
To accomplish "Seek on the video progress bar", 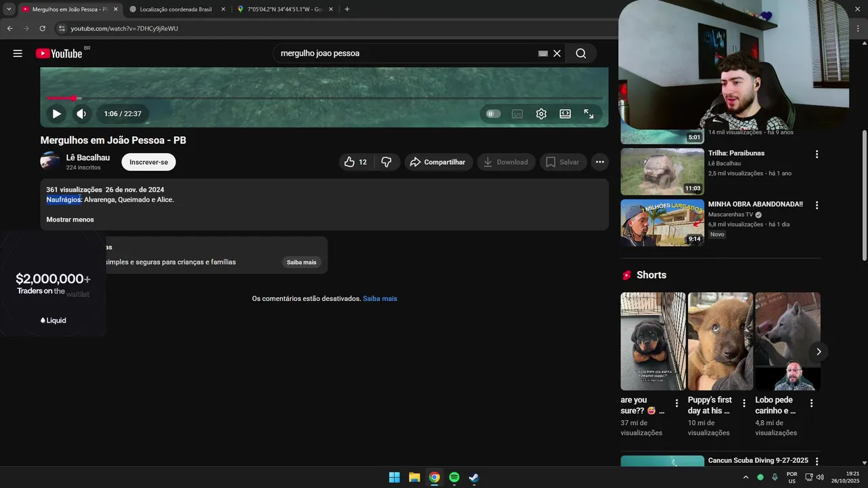I will coord(324,98).
